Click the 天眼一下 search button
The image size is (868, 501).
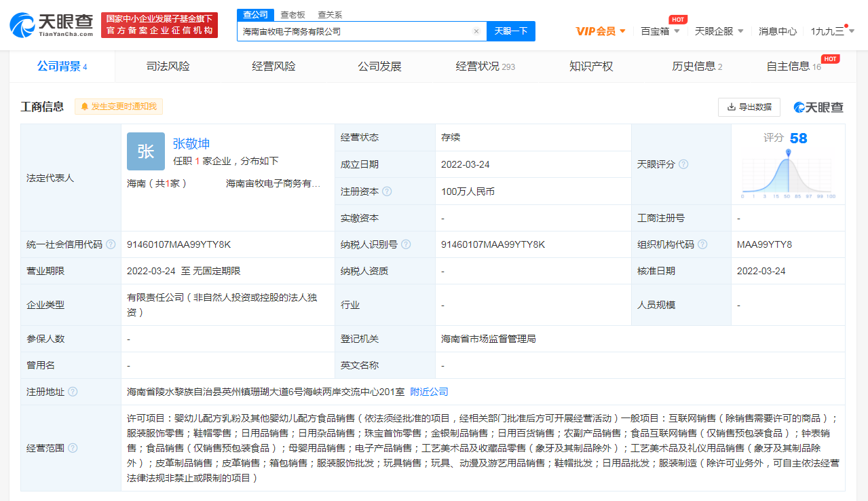(510, 31)
